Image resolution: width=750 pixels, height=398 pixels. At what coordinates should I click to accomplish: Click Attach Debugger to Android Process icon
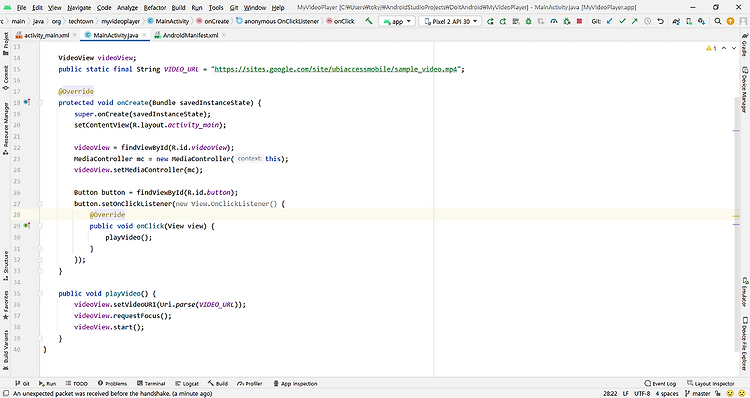tap(567, 21)
